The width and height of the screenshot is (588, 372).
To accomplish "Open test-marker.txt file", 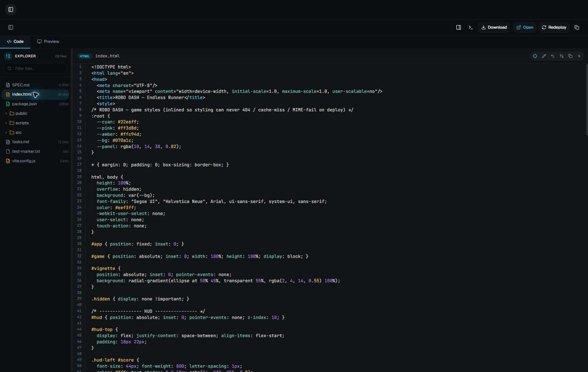I will point(35,151).
